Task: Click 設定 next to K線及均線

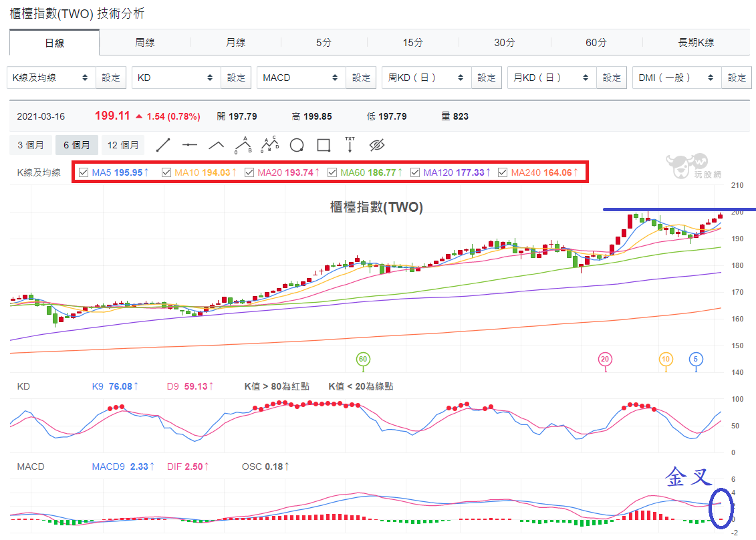Action: (111, 78)
